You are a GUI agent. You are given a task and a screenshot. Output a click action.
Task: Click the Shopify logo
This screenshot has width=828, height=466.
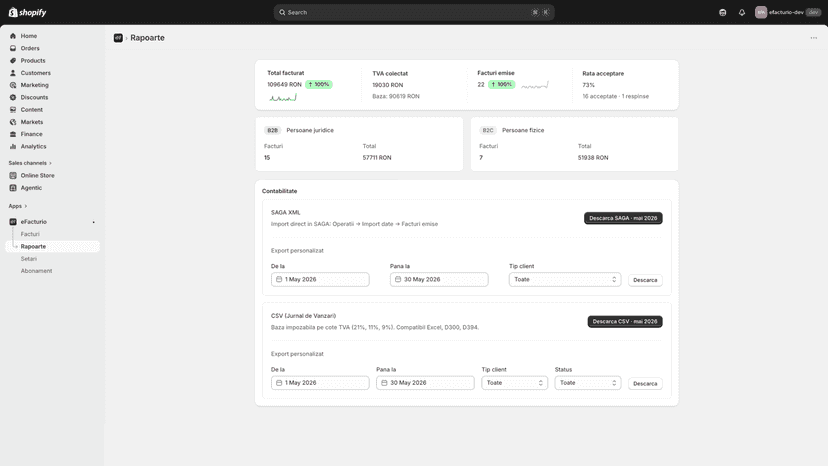27,12
